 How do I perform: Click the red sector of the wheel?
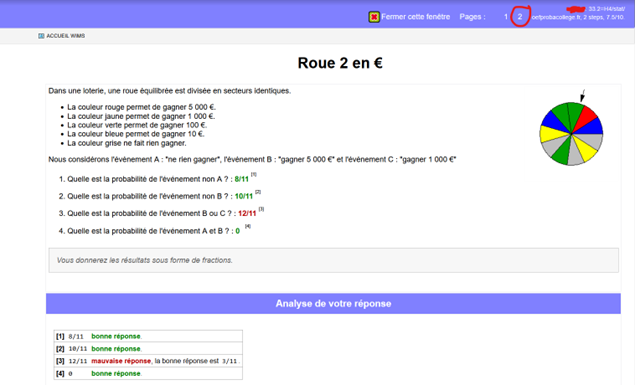pos(587,116)
